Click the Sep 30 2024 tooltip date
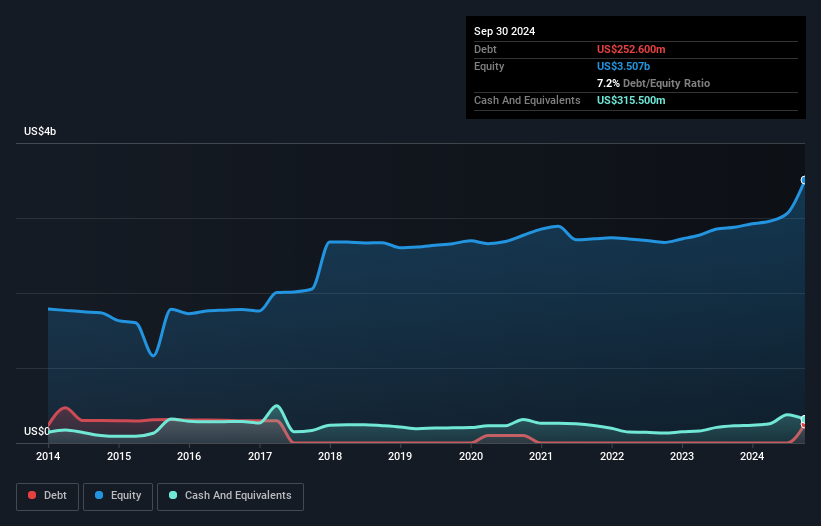Viewport: 821px width, 526px height. click(504, 31)
